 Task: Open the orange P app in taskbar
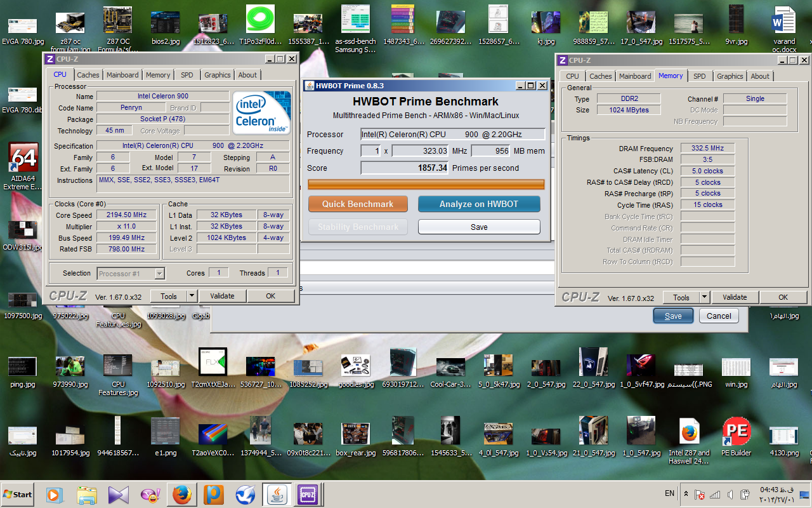(x=214, y=495)
